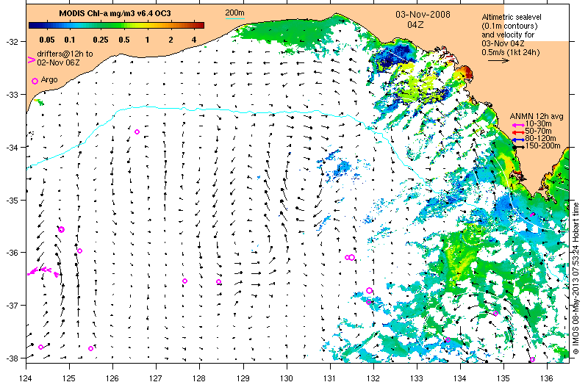Viewport: 588px width, 382px height.
Task: Click Argo float near 133.7E, 37.65S
Action: [x=448, y=340]
